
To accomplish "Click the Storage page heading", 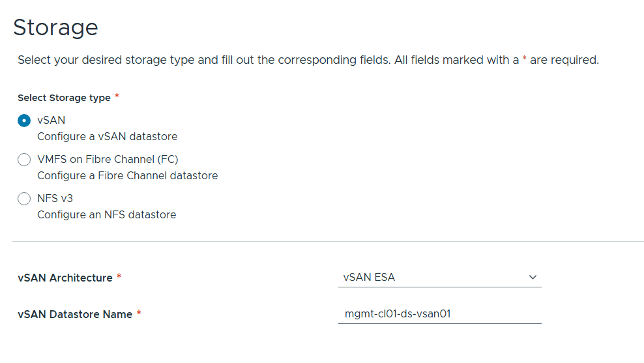I will pos(55,27).
